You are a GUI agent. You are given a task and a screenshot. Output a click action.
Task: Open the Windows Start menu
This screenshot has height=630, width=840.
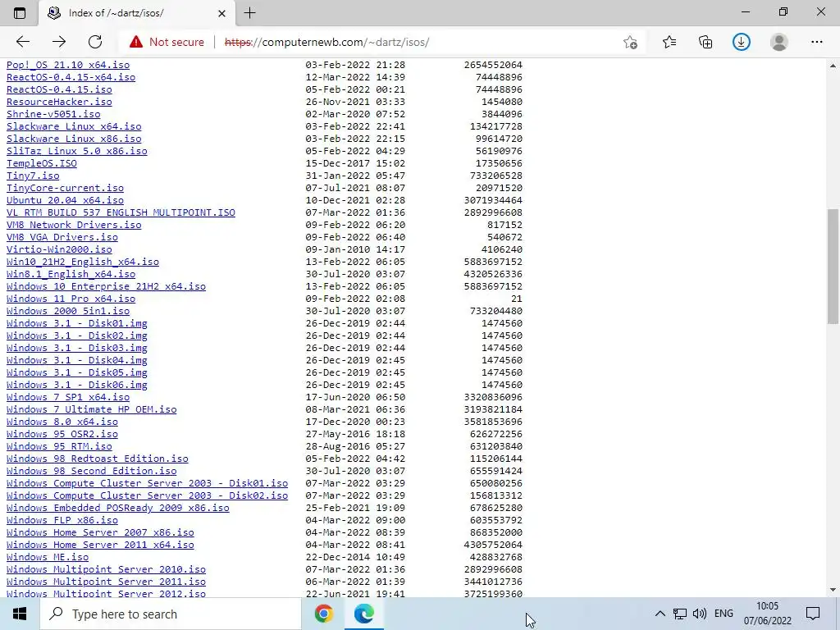coord(20,614)
